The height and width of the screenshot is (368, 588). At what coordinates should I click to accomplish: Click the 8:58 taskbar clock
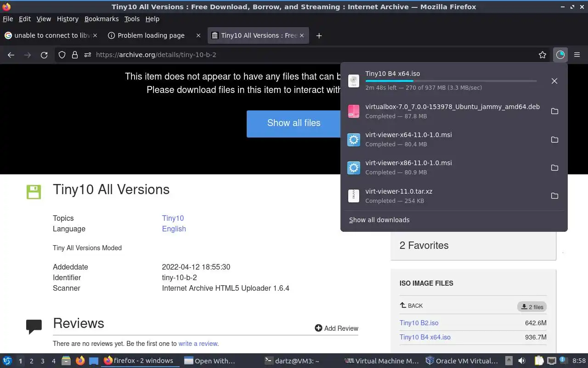tap(579, 361)
